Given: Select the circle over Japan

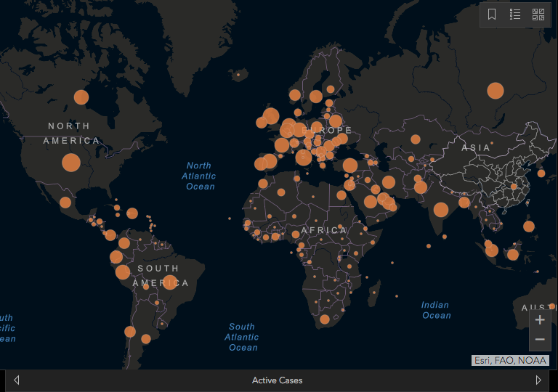Looking at the screenshot, I should click(x=541, y=173).
